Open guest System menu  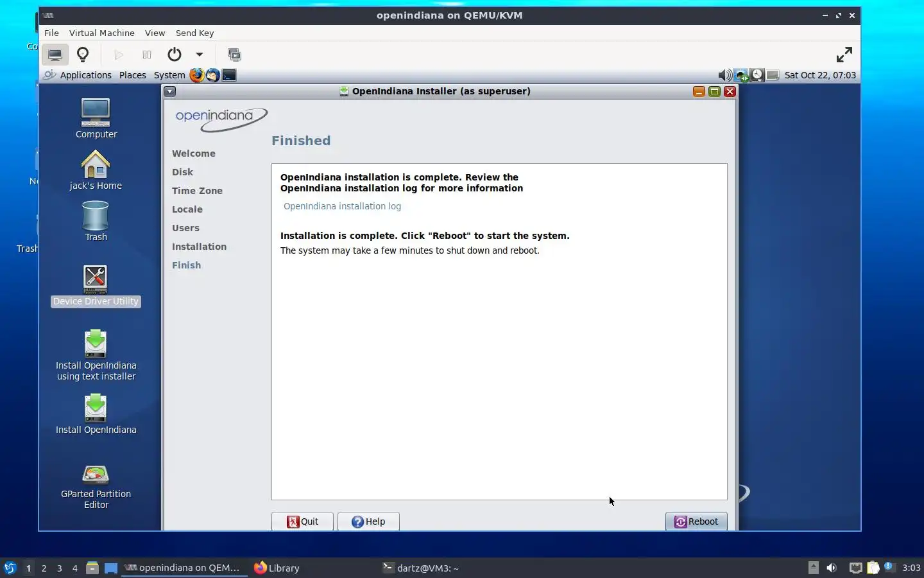(x=169, y=75)
